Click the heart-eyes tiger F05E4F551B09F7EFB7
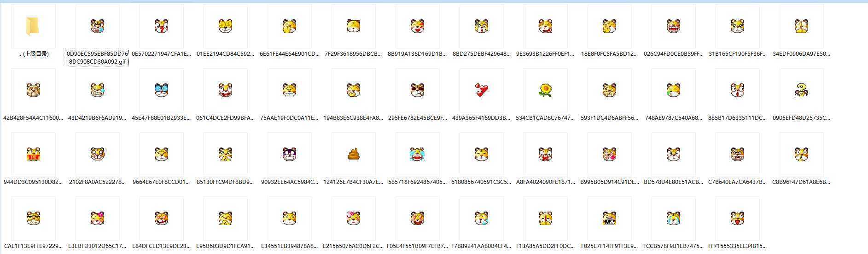 click(x=417, y=219)
